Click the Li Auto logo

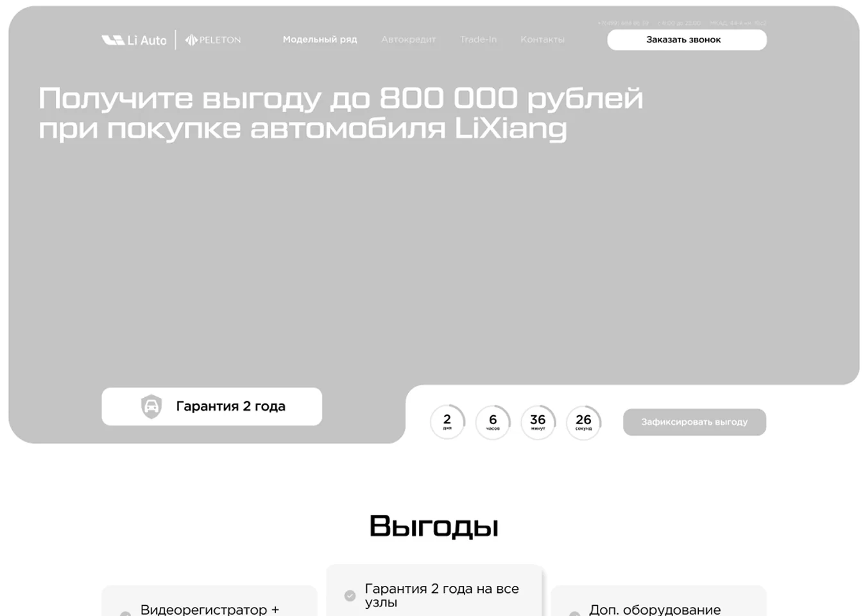click(134, 40)
